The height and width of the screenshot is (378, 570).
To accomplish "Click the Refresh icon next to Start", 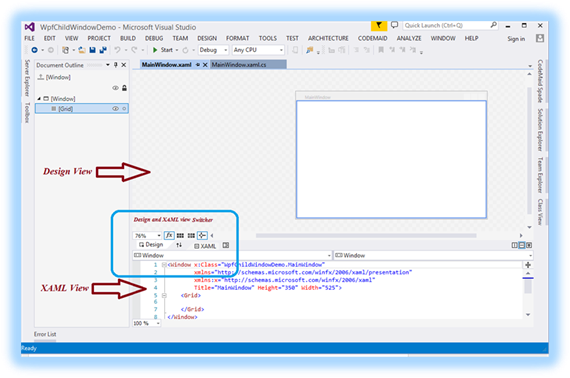I will click(x=185, y=50).
